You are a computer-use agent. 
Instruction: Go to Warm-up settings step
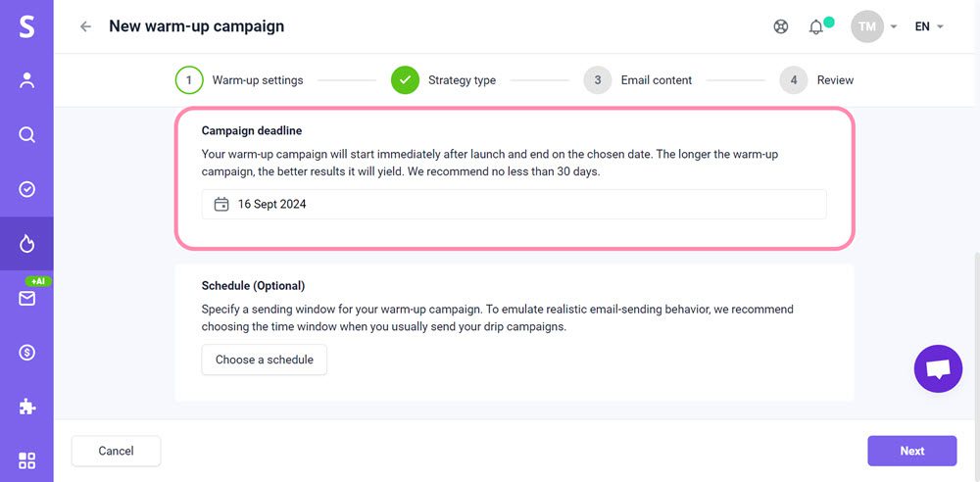point(240,80)
